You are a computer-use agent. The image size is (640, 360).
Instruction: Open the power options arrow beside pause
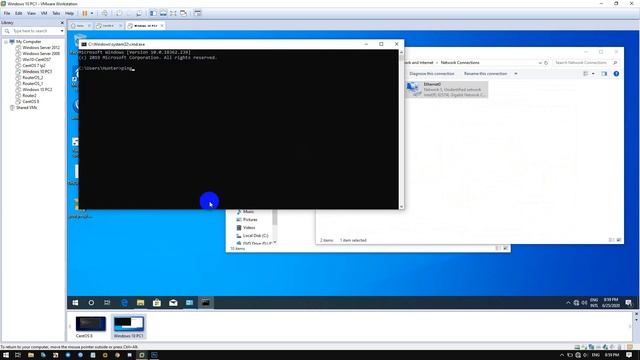(92, 13)
